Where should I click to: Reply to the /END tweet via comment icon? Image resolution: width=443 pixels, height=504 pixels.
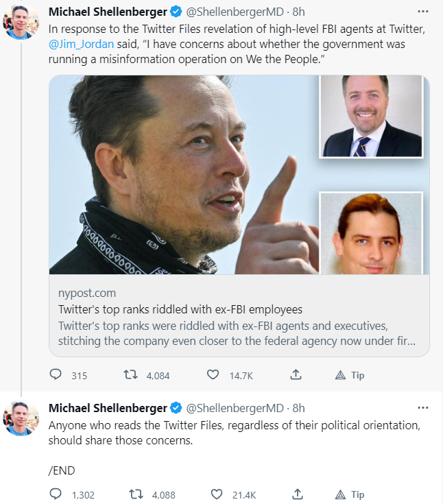(x=56, y=494)
